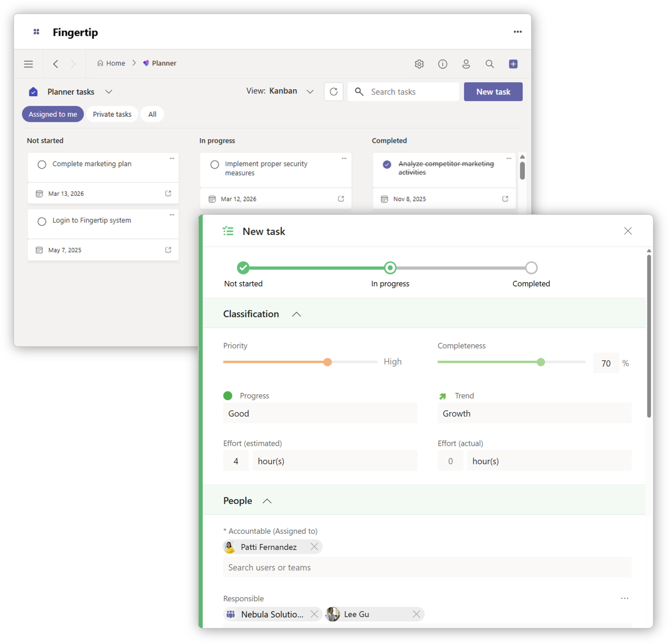Click the Completeness slider handle

541,362
